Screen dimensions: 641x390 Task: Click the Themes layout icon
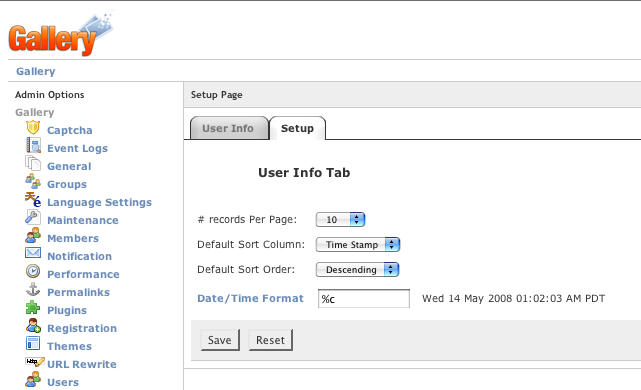click(33, 343)
